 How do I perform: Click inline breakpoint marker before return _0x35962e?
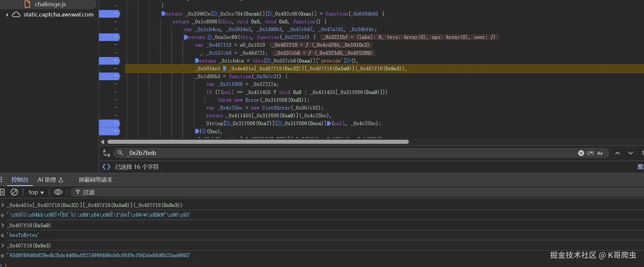click(x=163, y=14)
